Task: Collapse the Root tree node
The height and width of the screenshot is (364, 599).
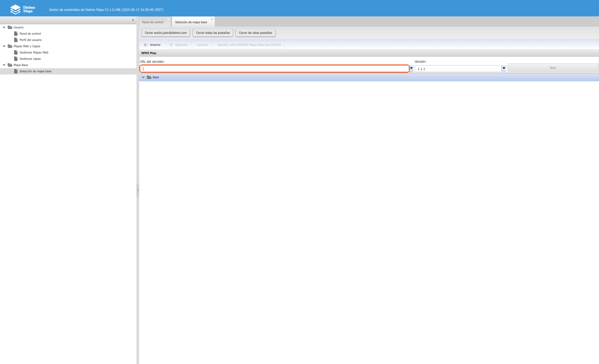Action: (x=143, y=77)
